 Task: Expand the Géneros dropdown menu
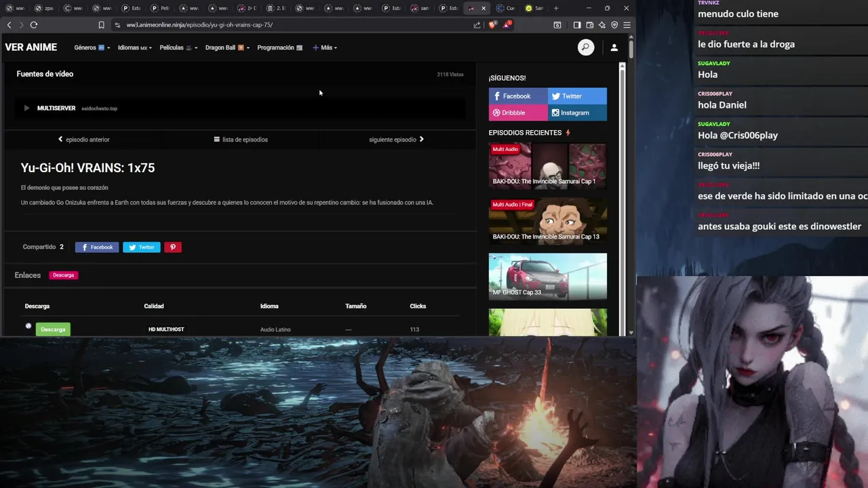click(92, 47)
